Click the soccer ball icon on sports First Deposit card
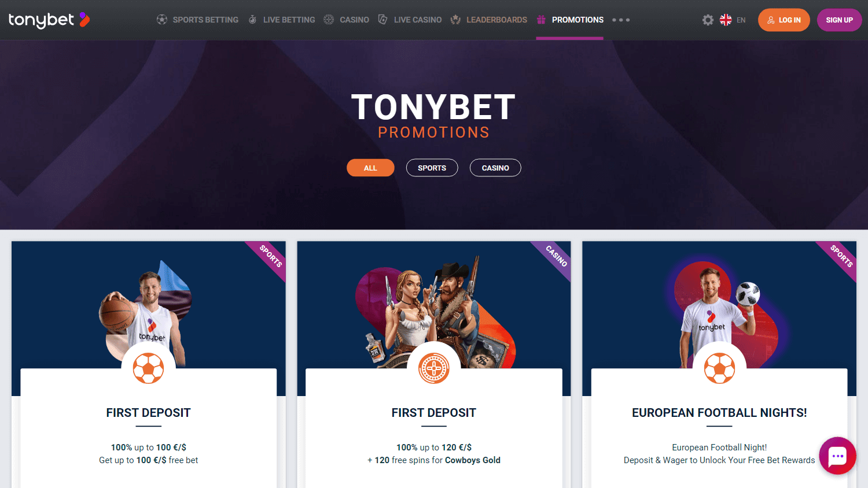Screen dimensions: 868x488 tap(149, 368)
